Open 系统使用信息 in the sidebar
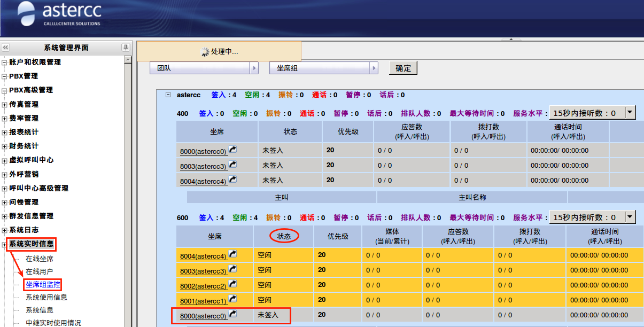This screenshot has width=644, height=327. tap(46, 297)
